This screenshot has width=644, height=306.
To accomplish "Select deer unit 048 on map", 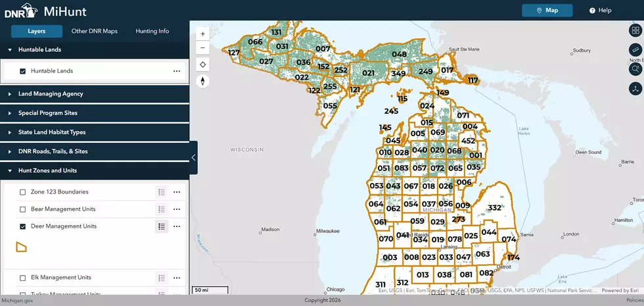I will (399, 54).
